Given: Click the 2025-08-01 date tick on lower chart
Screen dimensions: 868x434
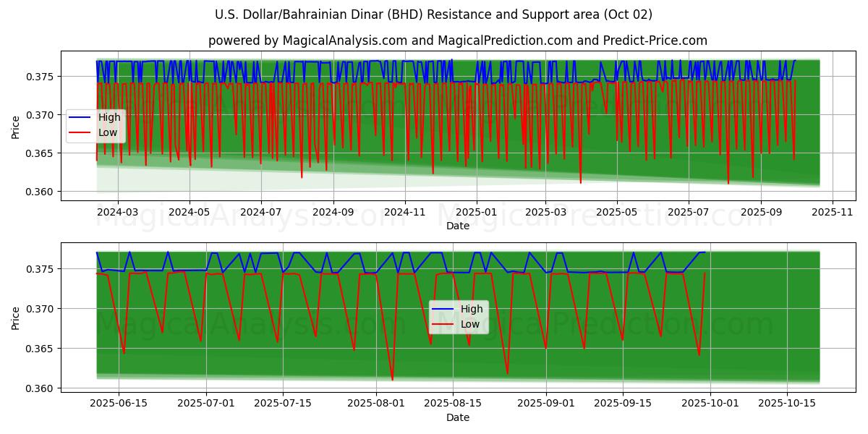Looking at the screenshot, I should pos(377,404).
